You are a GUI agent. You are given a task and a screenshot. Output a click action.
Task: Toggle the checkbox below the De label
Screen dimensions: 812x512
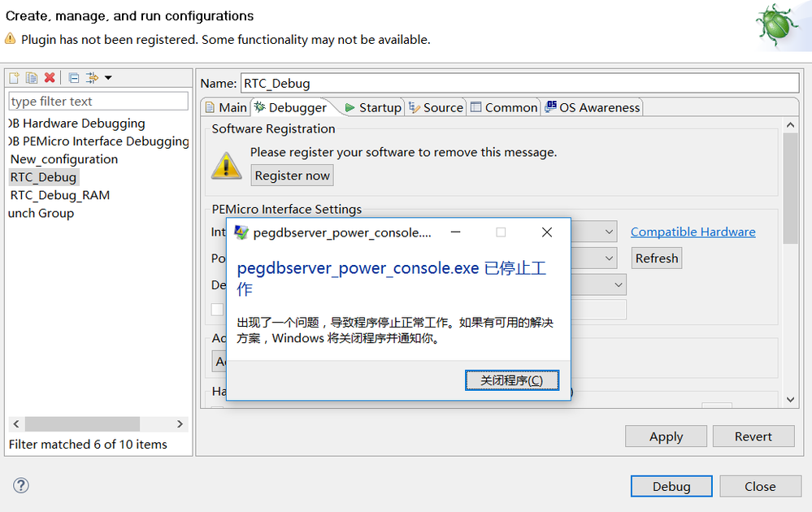click(218, 310)
